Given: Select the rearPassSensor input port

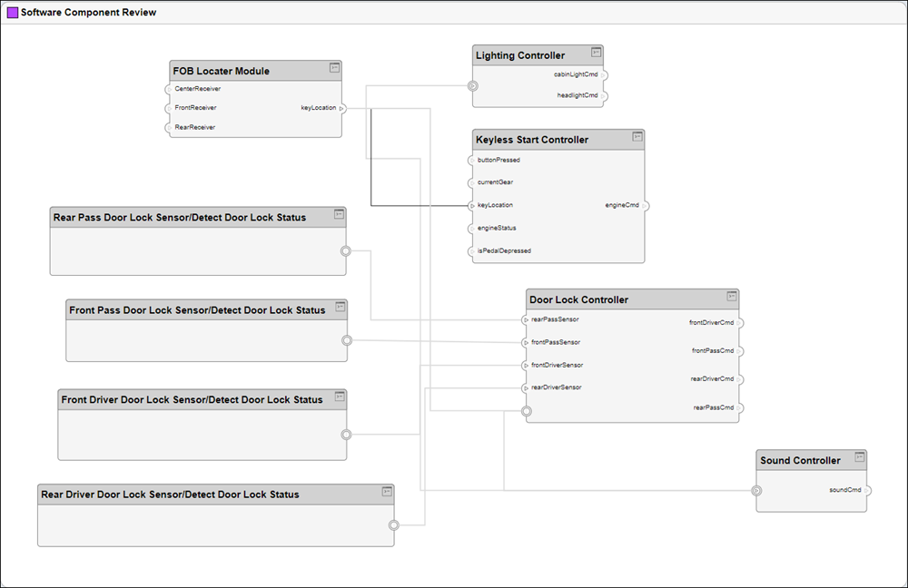Looking at the screenshot, I should point(527,319).
